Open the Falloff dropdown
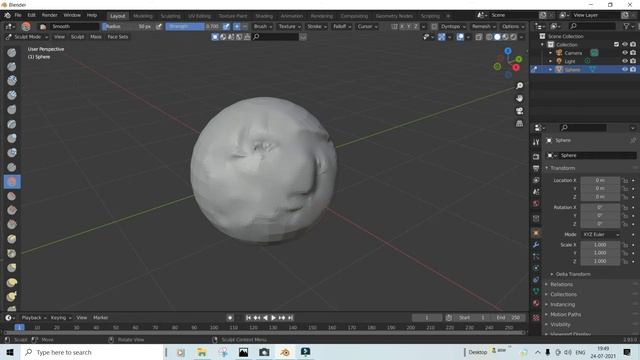 (342, 27)
